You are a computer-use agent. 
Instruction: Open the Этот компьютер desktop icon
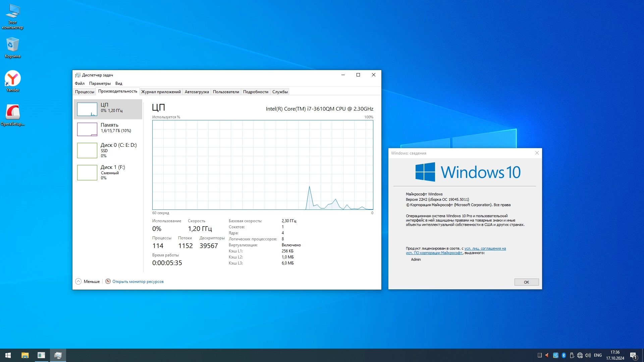12,15
